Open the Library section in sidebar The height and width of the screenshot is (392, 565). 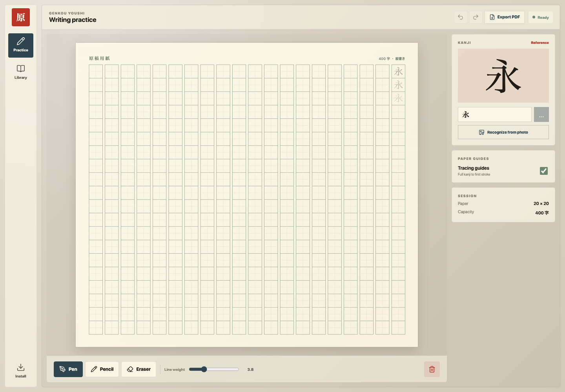21,73
